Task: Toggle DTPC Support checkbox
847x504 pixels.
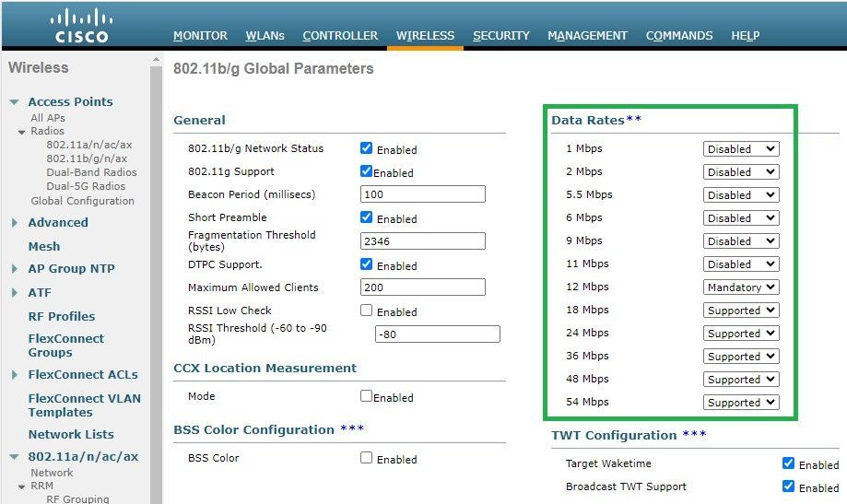Action: pyautogui.click(x=366, y=264)
